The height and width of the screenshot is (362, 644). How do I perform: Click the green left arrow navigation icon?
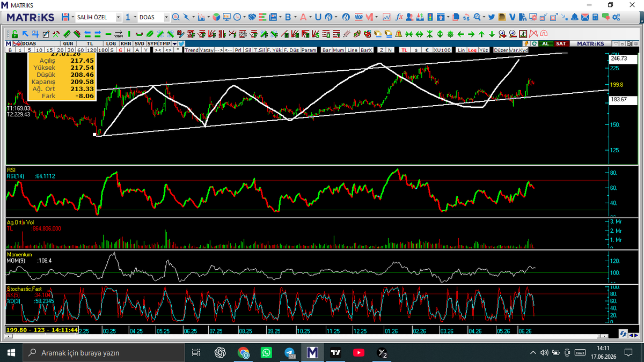click(460, 34)
